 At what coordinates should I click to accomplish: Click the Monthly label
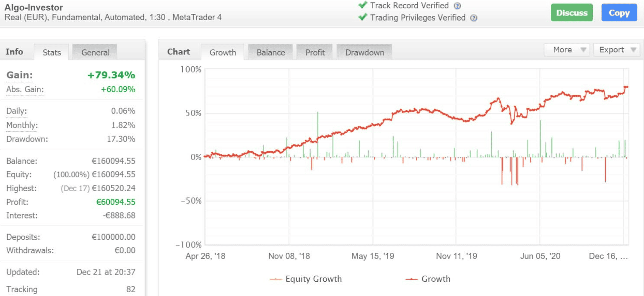22,125
